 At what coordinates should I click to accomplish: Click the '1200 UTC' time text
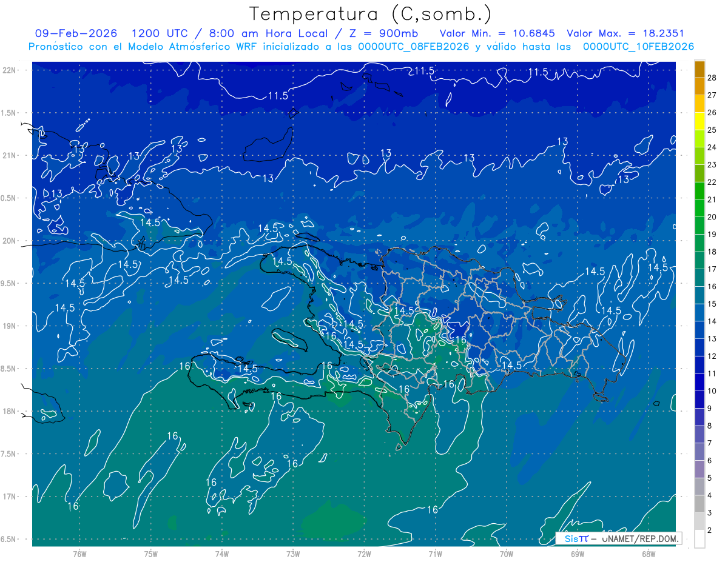click(160, 33)
